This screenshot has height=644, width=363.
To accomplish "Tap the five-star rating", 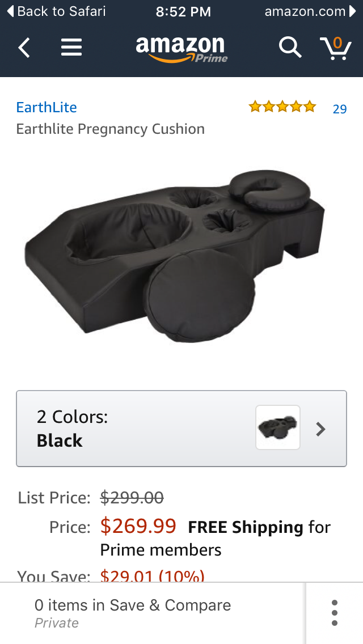I will 282,107.
